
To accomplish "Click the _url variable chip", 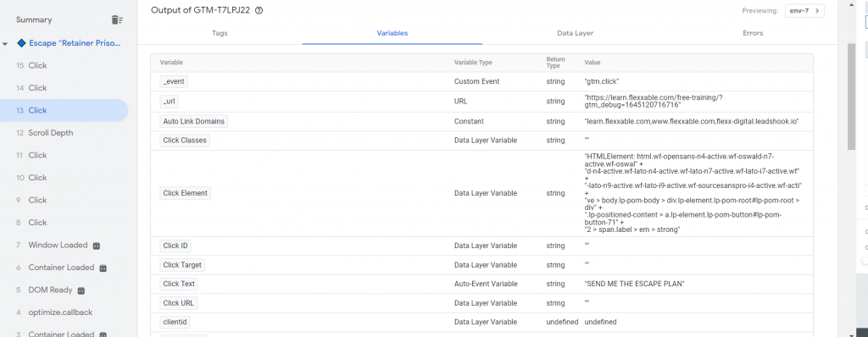I will pyautogui.click(x=169, y=102).
